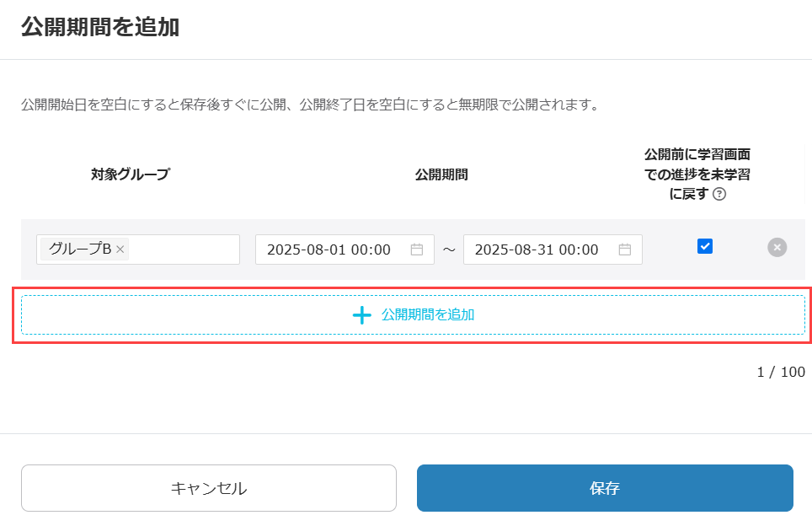Select the グループB tag label

79,250
